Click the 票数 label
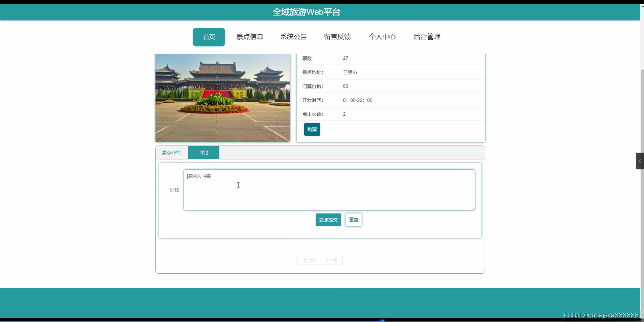644x322 pixels. (308, 59)
